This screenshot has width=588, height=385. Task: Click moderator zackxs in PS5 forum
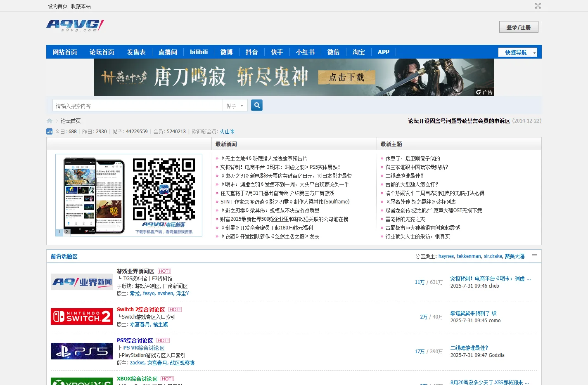pyautogui.click(x=137, y=363)
